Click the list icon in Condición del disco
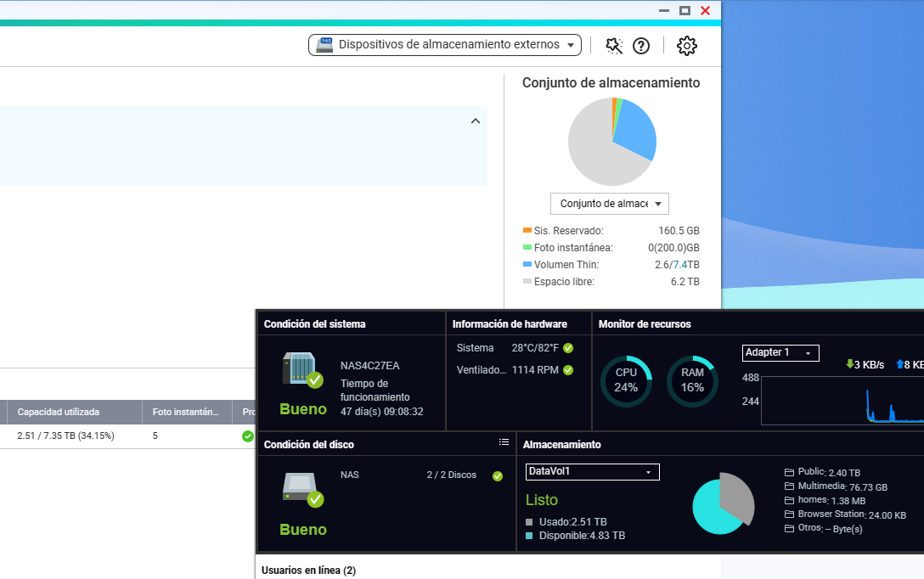Image resolution: width=924 pixels, height=579 pixels. [504, 442]
